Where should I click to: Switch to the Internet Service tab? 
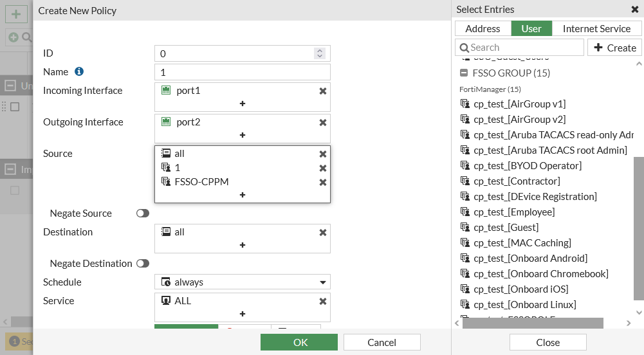point(596,28)
